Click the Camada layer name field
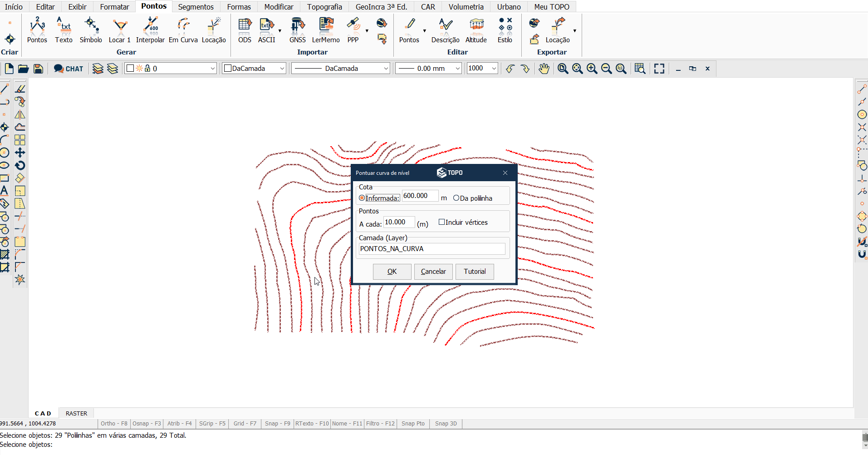This screenshot has height=455, width=868. (432, 249)
